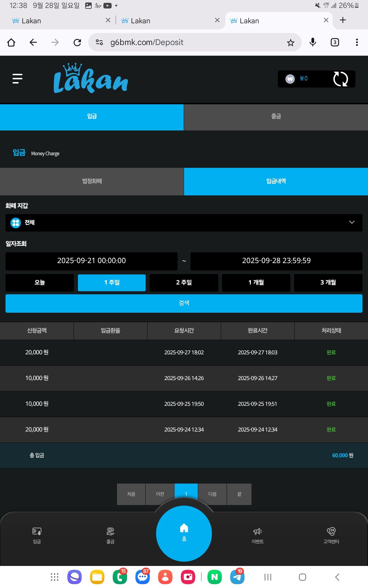Image resolution: width=368 pixels, height=588 pixels.
Task: Open the hamburger side menu
Action: pos(17,79)
